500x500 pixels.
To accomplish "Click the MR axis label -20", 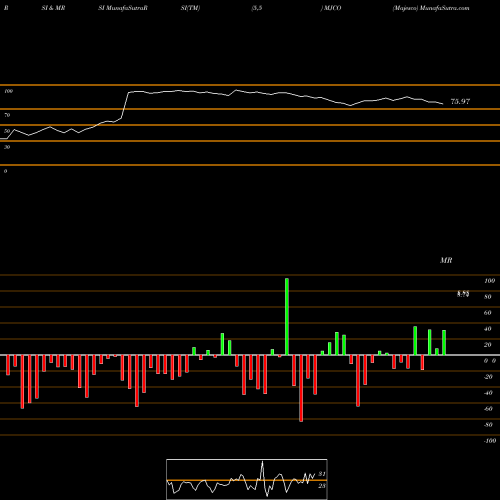I will pos(488,377).
